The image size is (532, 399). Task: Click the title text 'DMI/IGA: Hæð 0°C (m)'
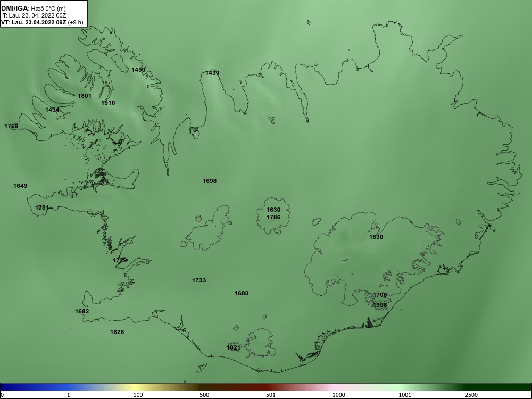point(33,9)
